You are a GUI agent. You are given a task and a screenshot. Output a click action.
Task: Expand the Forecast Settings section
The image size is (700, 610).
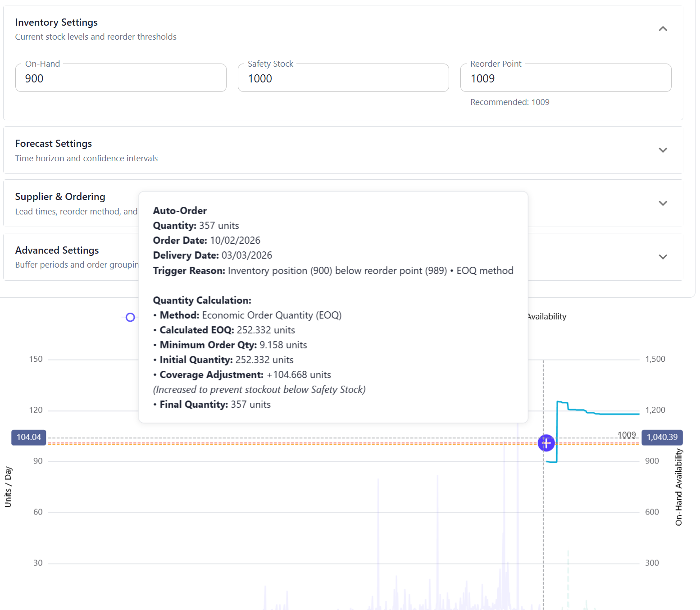pos(663,150)
